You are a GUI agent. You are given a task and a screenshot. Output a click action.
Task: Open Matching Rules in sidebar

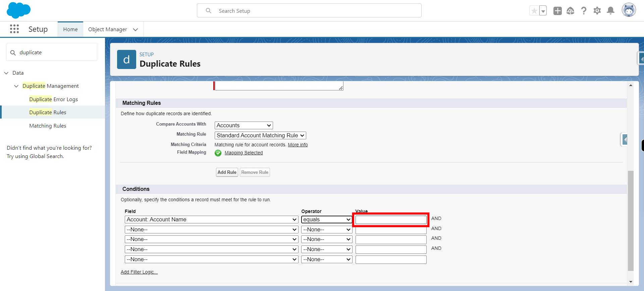pyautogui.click(x=48, y=126)
